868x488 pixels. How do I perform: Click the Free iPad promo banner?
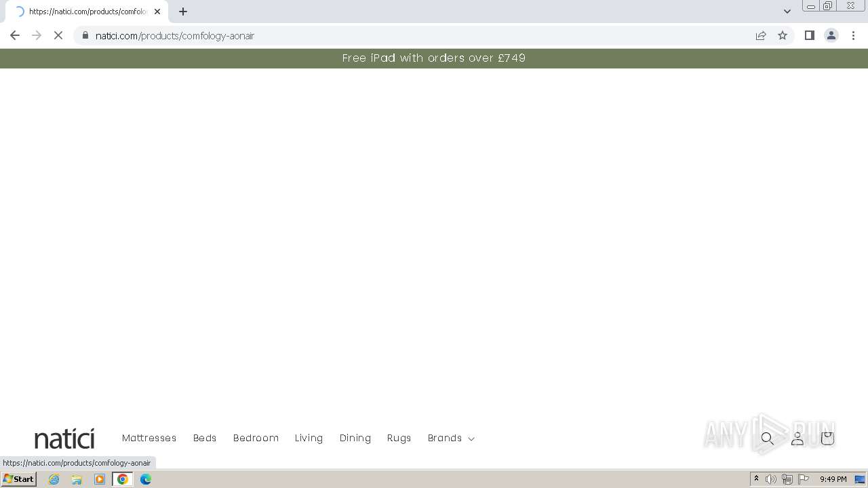pyautogui.click(x=434, y=58)
